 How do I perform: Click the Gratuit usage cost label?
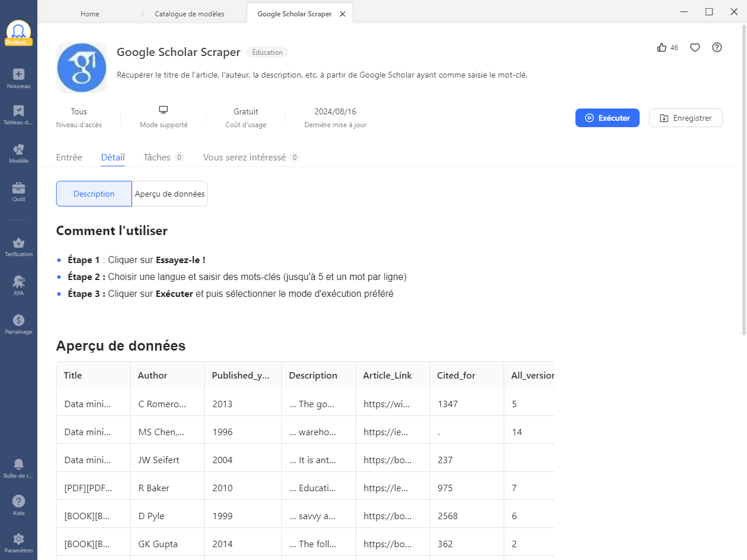pyautogui.click(x=246, y=111)
